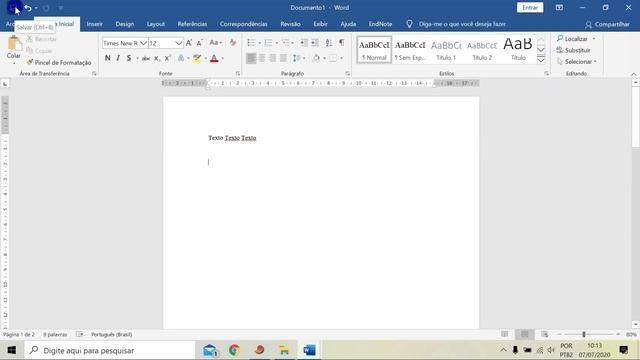Toggle strikethrough abc formatting
This screenshot has width=640, height=360.
point(146,58)
